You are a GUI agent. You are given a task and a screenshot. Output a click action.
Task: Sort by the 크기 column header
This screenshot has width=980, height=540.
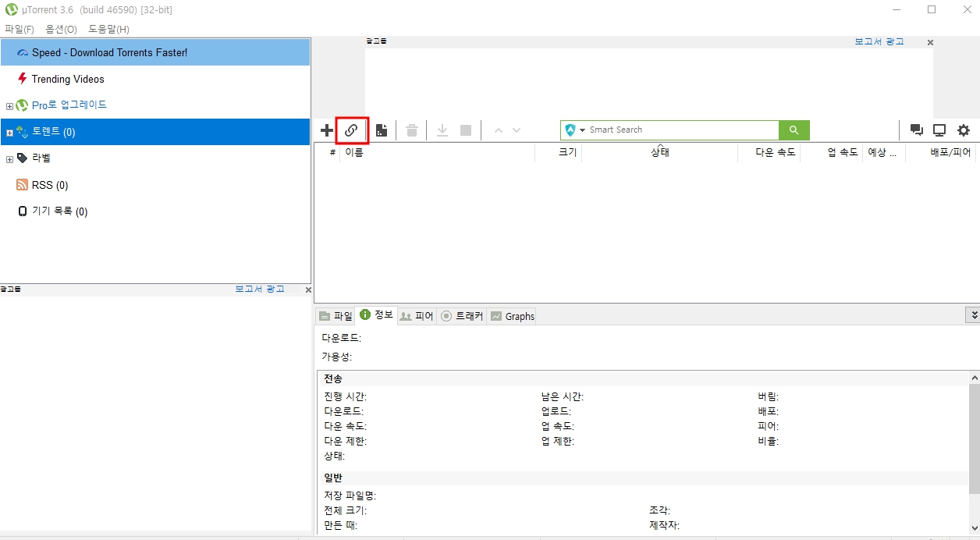coord(558,153)
